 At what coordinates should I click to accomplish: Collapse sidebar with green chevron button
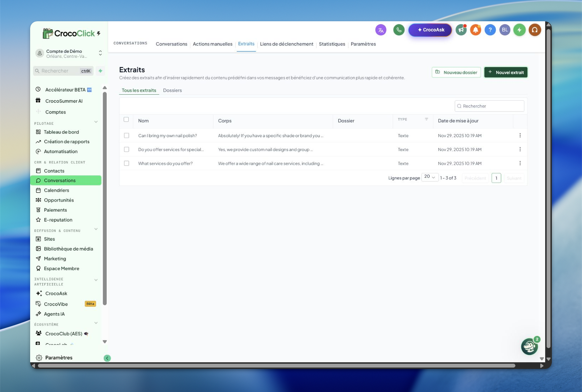click(107, 358)
